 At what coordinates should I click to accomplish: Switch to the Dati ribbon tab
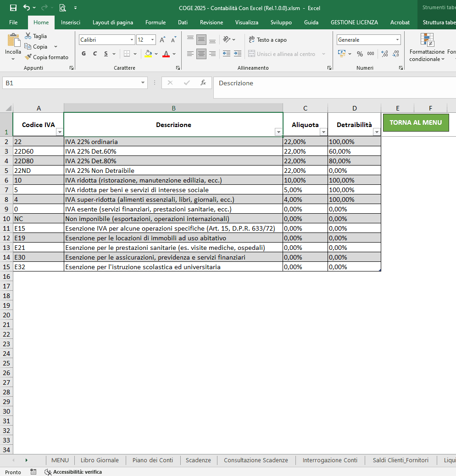[x=183, y=22]
